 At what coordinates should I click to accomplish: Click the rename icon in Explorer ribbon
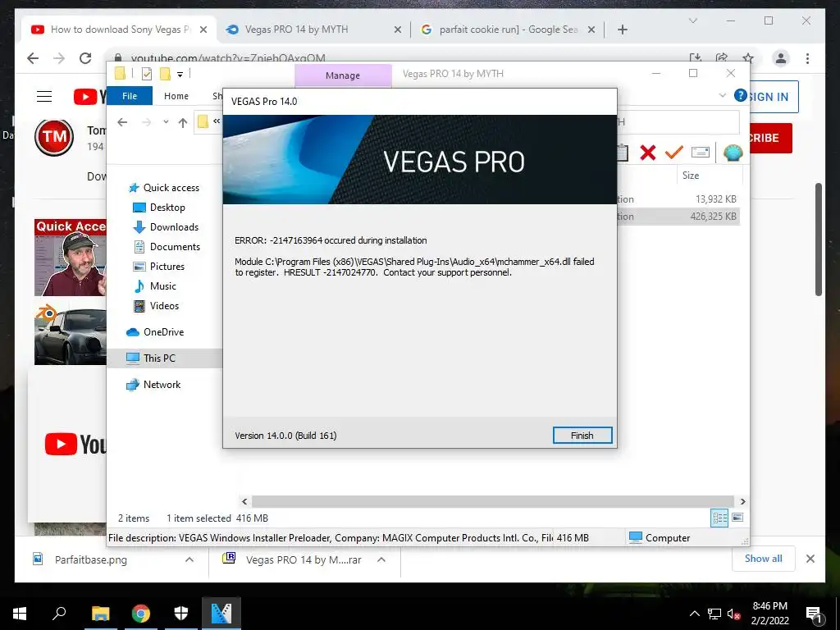[x=701, y=153]
